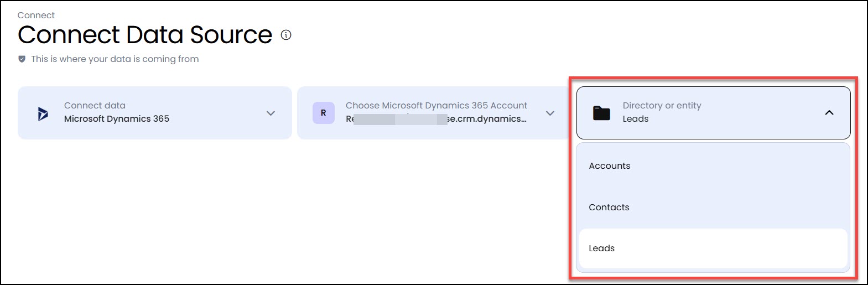
Task: Click the Microsoft Dynamics 365 logo icon
Action: (43, 113)
